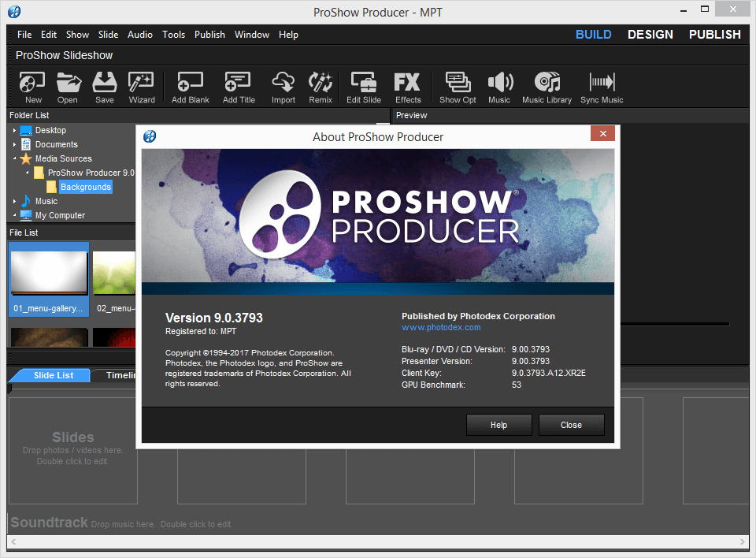Click the Close button in About dialog

[571, 425]
